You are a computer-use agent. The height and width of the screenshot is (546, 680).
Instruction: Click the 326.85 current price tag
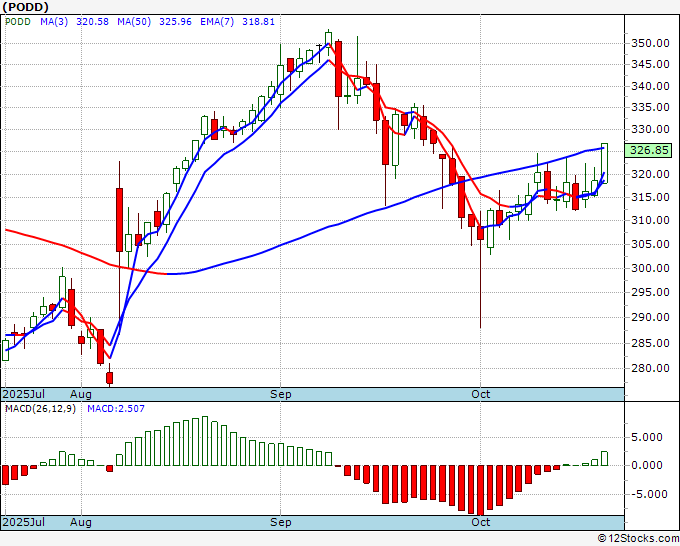click(649, 150)
